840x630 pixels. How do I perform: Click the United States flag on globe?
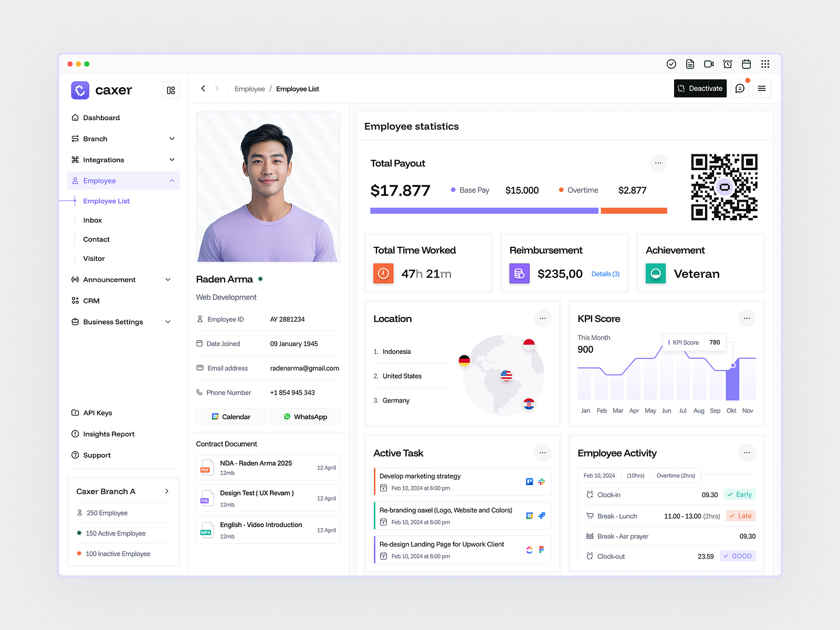click(506, 375)
